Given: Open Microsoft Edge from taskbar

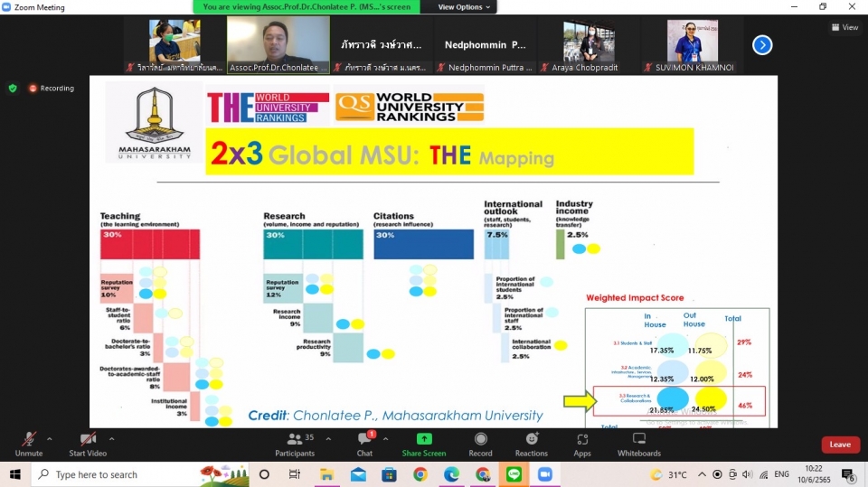Looking at the screenshot, I should (451, 474).
